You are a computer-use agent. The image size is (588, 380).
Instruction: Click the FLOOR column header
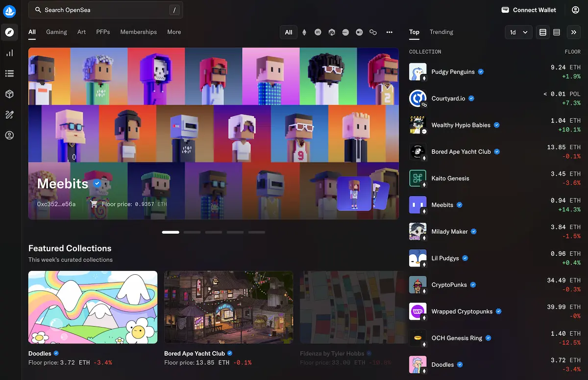(x=572, y=52)
